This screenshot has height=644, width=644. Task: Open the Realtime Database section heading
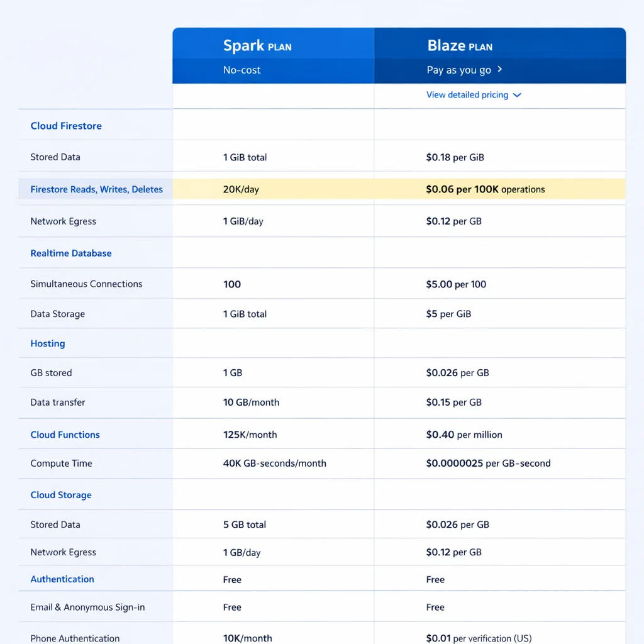[x=71, y=253]
